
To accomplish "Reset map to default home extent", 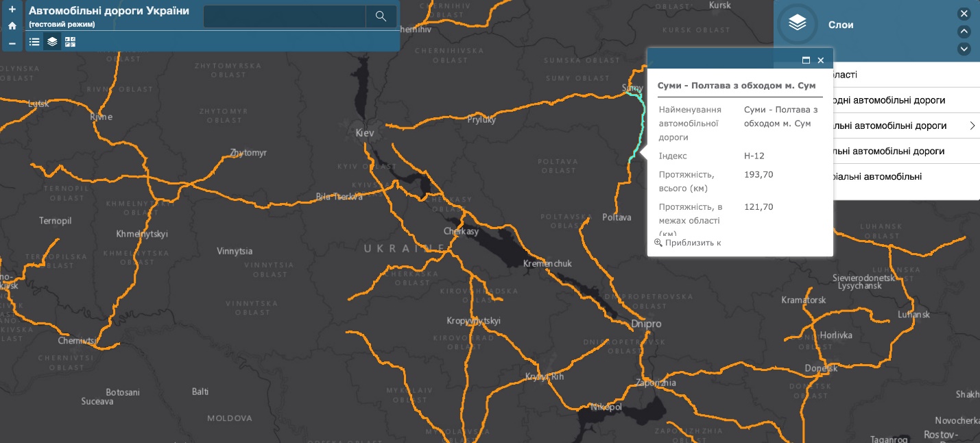I will coord(12,26).
